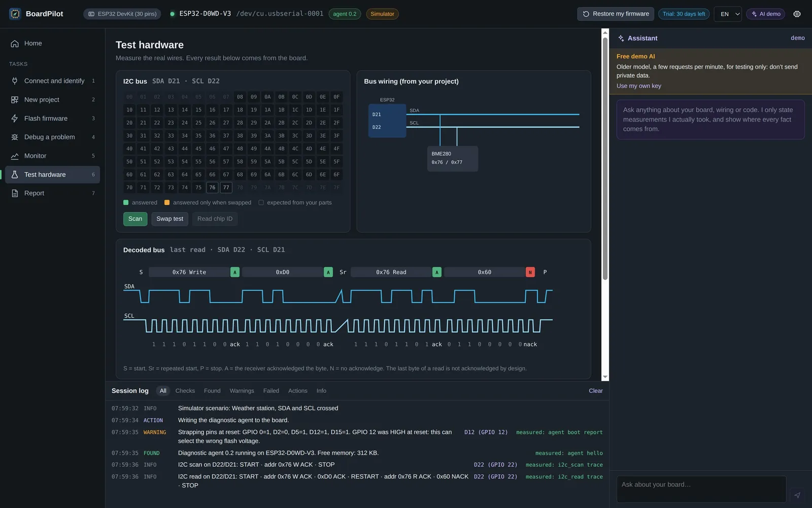Click the WARNING log entry label
This screenshot has height=508, width=812.
click(x=155, y=432)
